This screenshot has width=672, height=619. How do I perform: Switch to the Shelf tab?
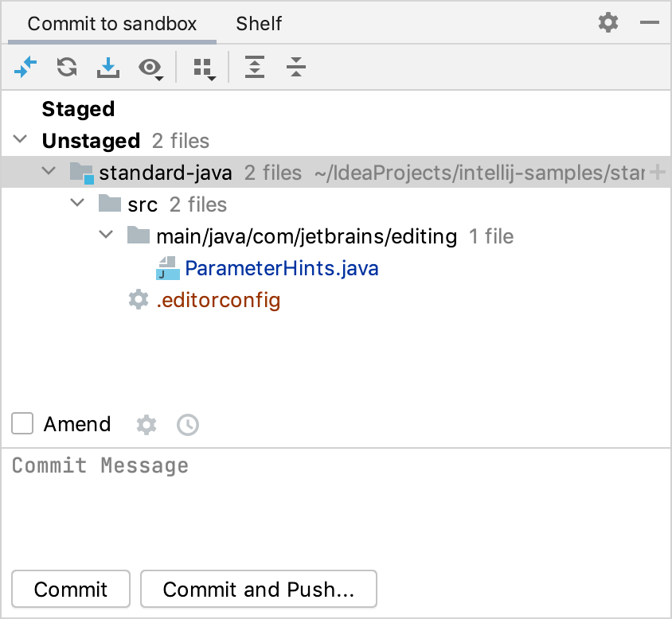259,24
